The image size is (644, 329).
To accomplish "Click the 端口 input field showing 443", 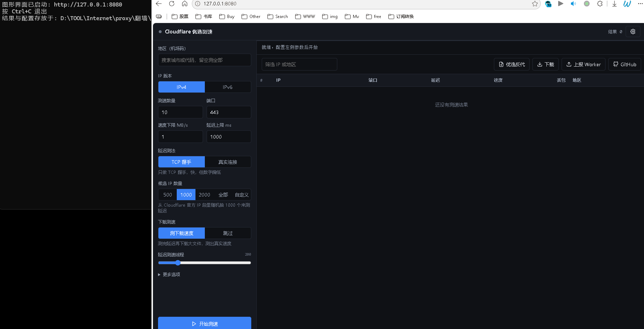I will click(229, 112).
